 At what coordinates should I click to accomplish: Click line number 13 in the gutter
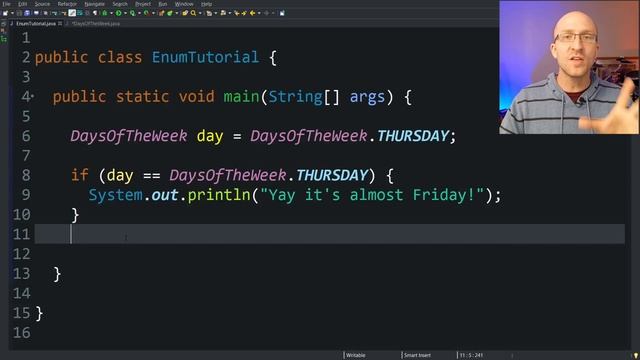[x=22, y=273]
